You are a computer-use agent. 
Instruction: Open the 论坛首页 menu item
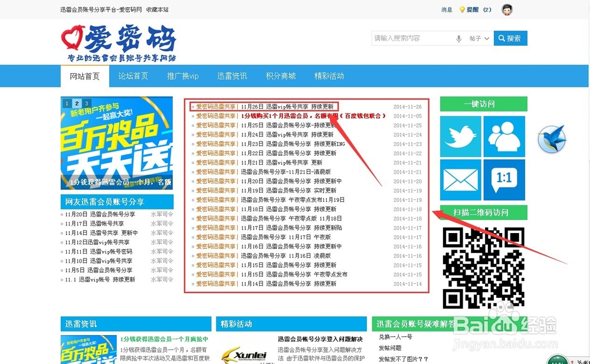(133, 76)
